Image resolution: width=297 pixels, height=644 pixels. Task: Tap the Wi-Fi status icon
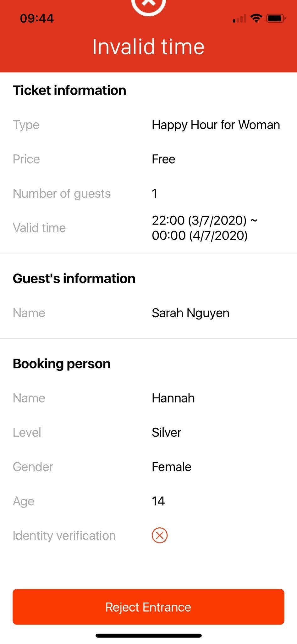[x=256, y=18]
